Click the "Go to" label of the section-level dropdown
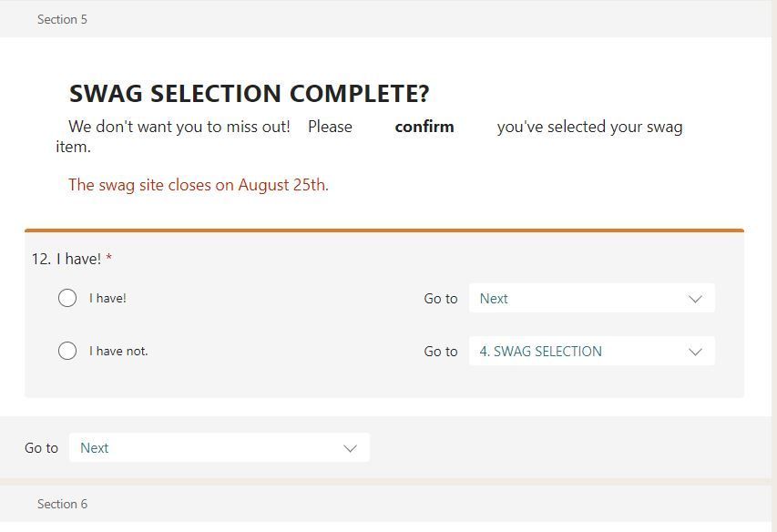The height and width of the screenshot is (532, 777). [41, 447]
